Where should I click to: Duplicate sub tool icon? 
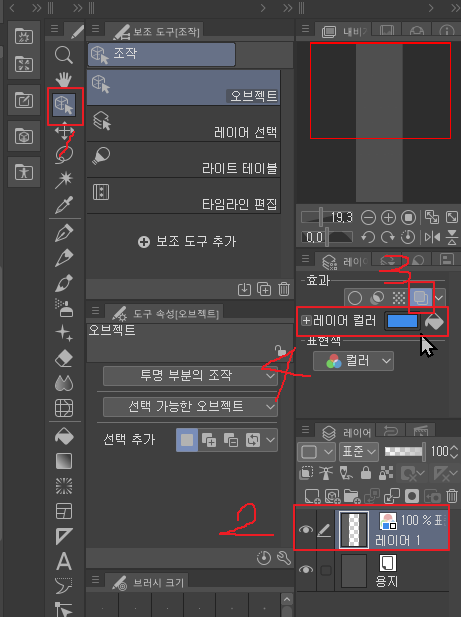click(x=264, y=289)
